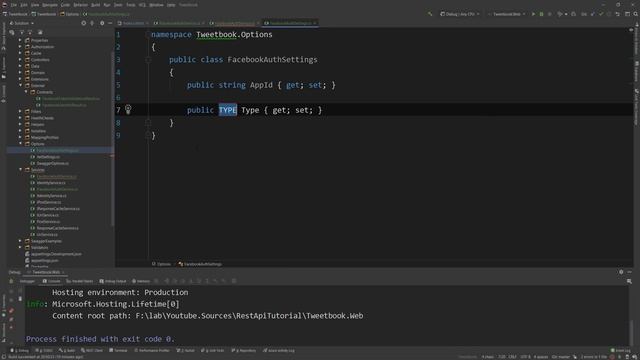Collapse the namespace fold marker
640x360 pixels.
(x=148, y=35)
